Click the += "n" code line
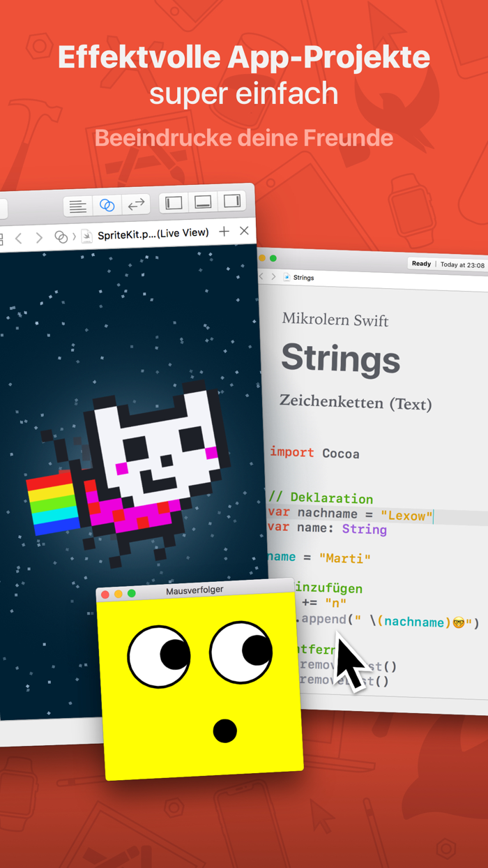The image size is (488, 868). (323, 602)
